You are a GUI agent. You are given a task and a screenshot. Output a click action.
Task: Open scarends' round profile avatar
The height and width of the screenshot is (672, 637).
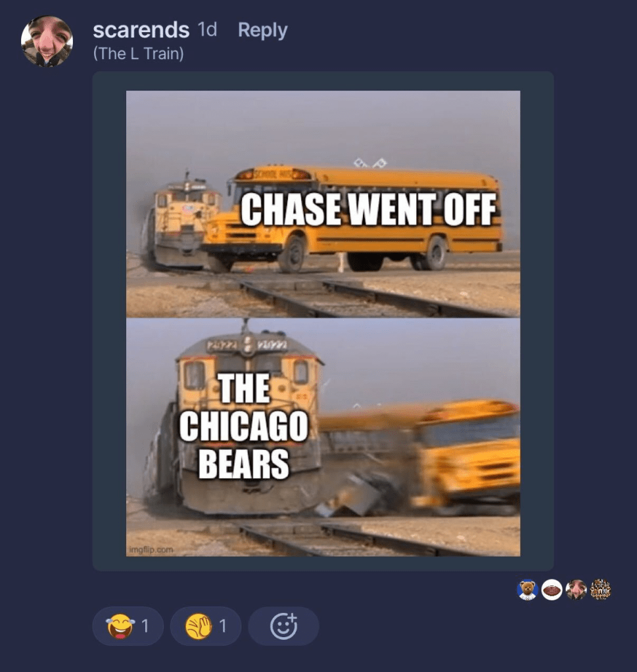click(x=47, y=41)
